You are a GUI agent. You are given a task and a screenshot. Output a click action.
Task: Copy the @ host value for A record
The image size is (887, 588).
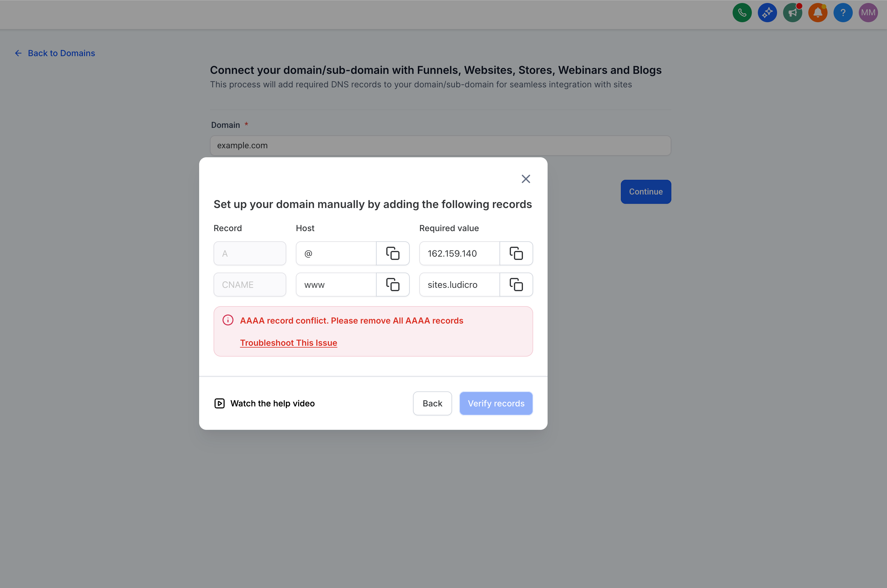click(393, 254)
